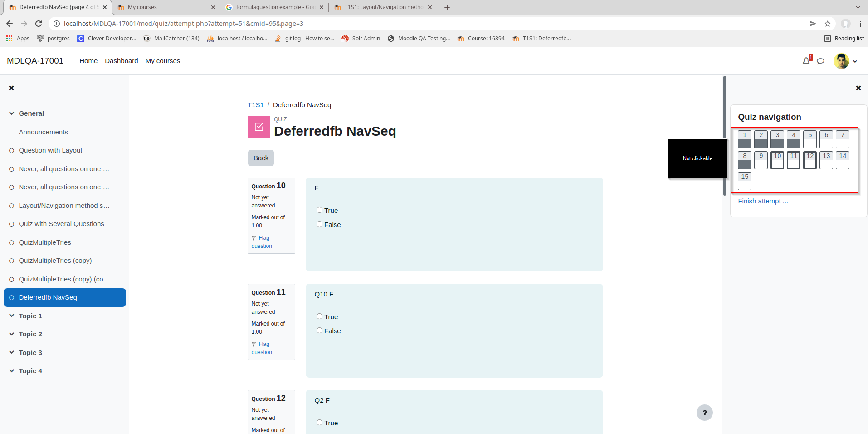Collapse the General section
The image size is (868, 434).
tap(11, 113)
